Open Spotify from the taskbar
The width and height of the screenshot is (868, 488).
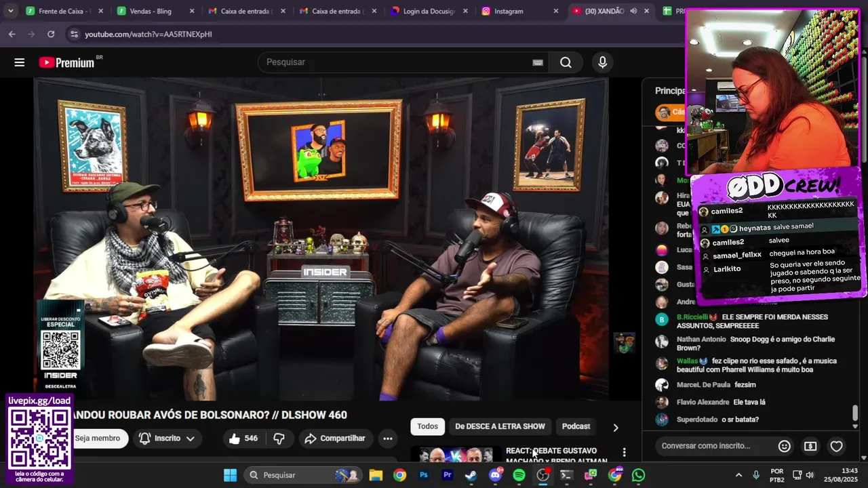(x=519, y=475)
